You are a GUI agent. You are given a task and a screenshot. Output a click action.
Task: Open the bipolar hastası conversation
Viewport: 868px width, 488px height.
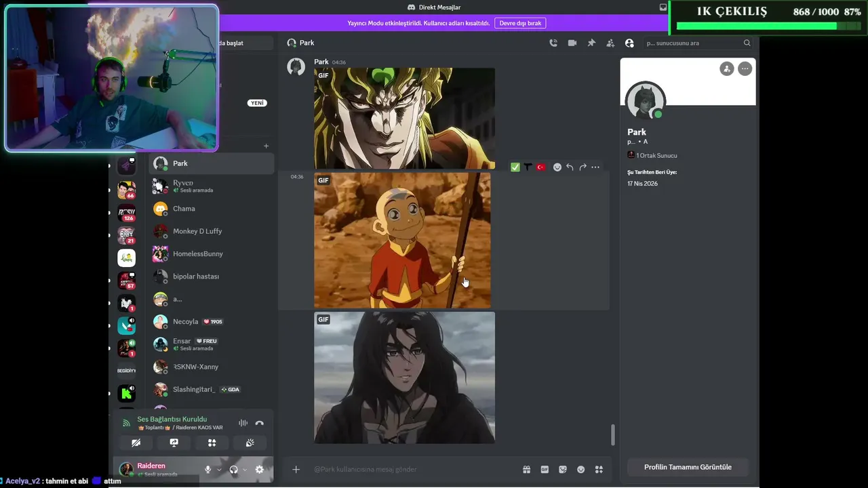212,277
